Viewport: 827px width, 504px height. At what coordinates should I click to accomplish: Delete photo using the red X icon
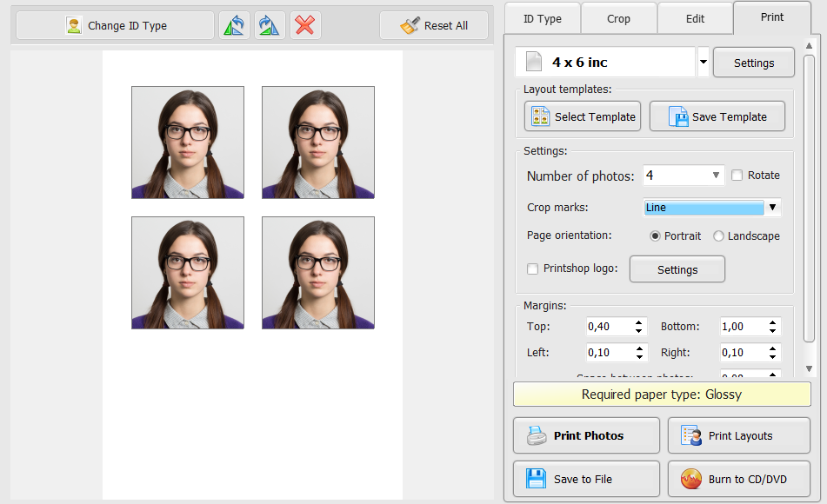[x=305, y=25]
